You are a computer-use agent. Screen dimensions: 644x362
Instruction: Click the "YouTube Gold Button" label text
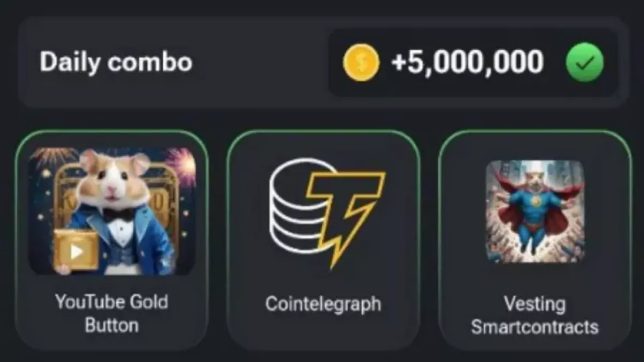[112, 313]
